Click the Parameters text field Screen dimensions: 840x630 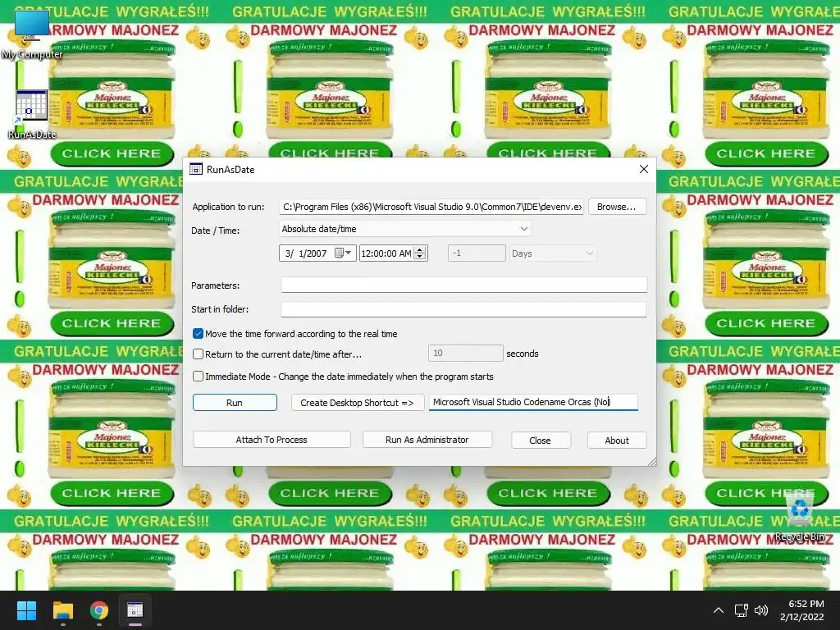pyautogui.click(x=464, y=285)
